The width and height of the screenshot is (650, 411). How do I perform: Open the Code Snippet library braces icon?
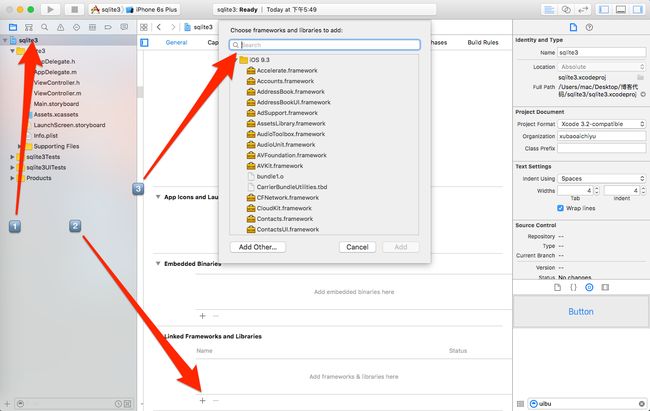pos(573,287)
